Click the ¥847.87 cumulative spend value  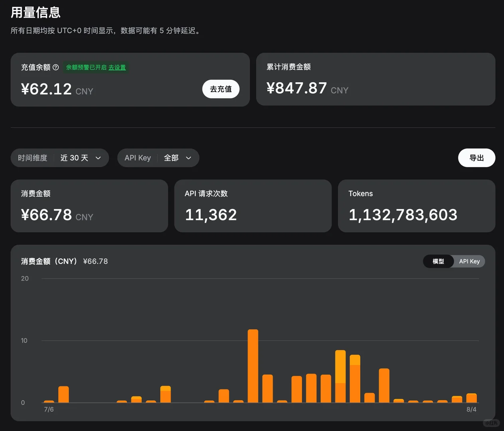tap(297, 88)
